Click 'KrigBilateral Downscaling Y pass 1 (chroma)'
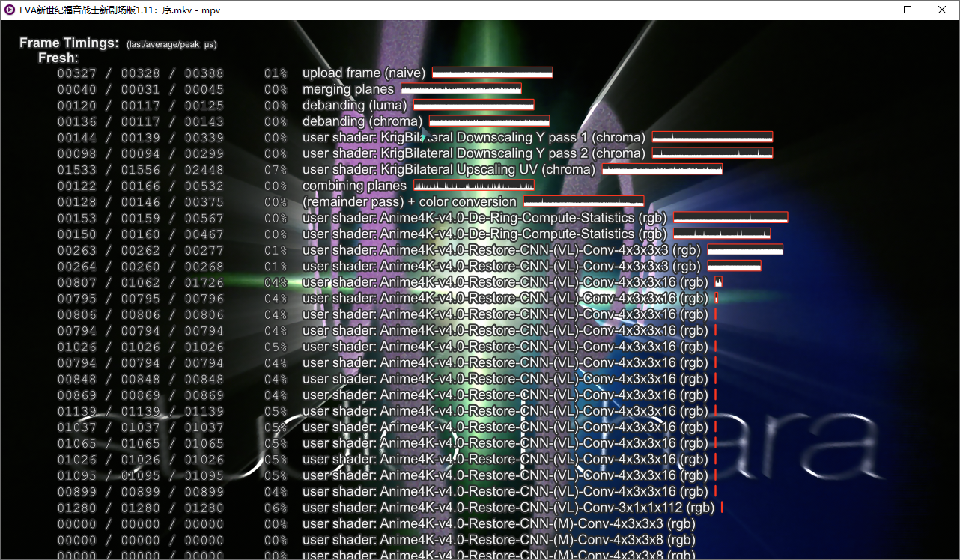This screenshot has width=960, height=560. [513, 138]
